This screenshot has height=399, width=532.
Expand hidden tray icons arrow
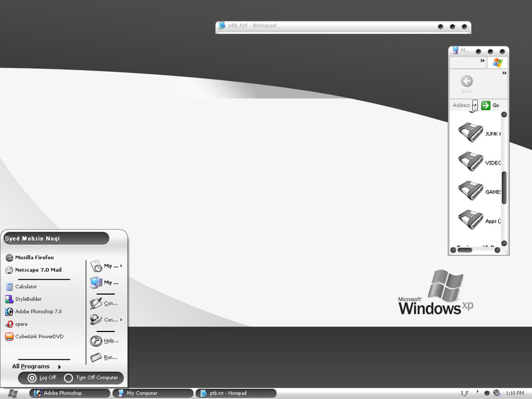[x=477, y=392]
